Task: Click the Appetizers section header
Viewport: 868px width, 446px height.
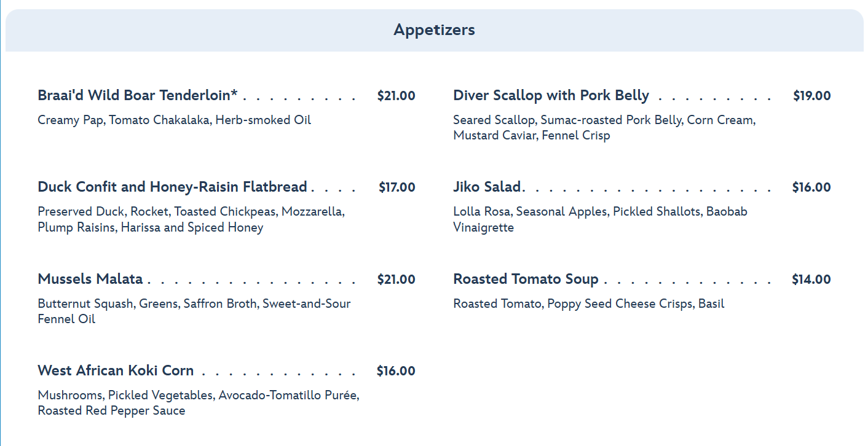Action: click(434, 30)
